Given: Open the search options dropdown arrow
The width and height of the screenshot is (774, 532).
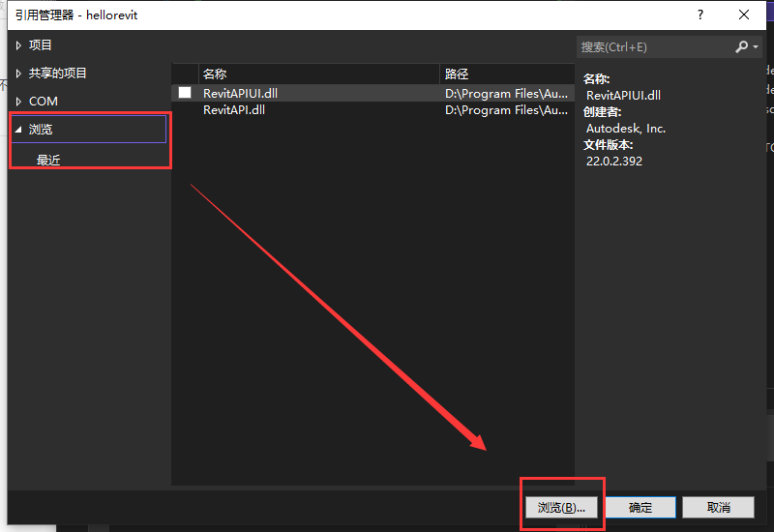Looking at the screenshot, I should tap(756, 46).
